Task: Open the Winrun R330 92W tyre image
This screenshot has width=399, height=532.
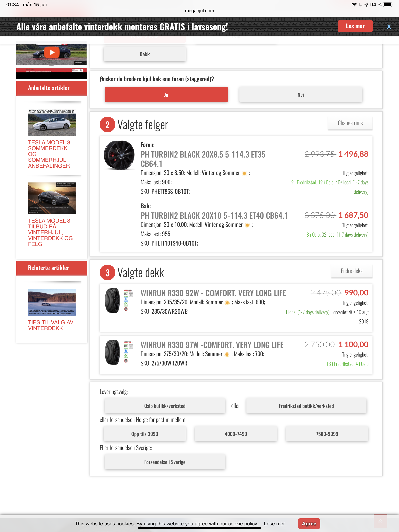Action: coord(112,300)
